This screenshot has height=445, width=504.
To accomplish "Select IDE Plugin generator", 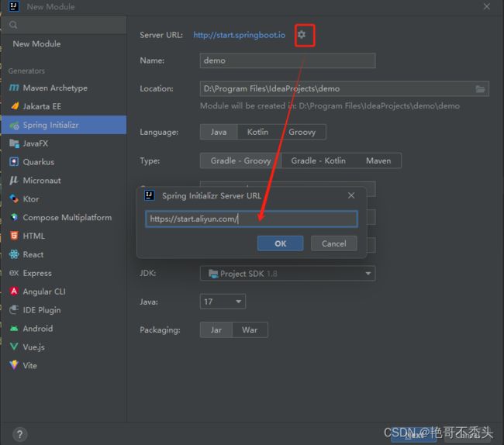I will 64,310.
